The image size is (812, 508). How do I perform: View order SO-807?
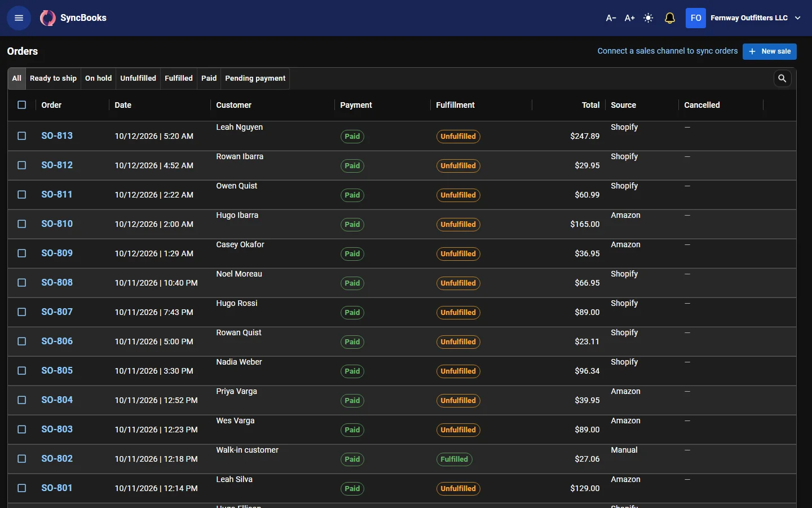click(57, 312)
